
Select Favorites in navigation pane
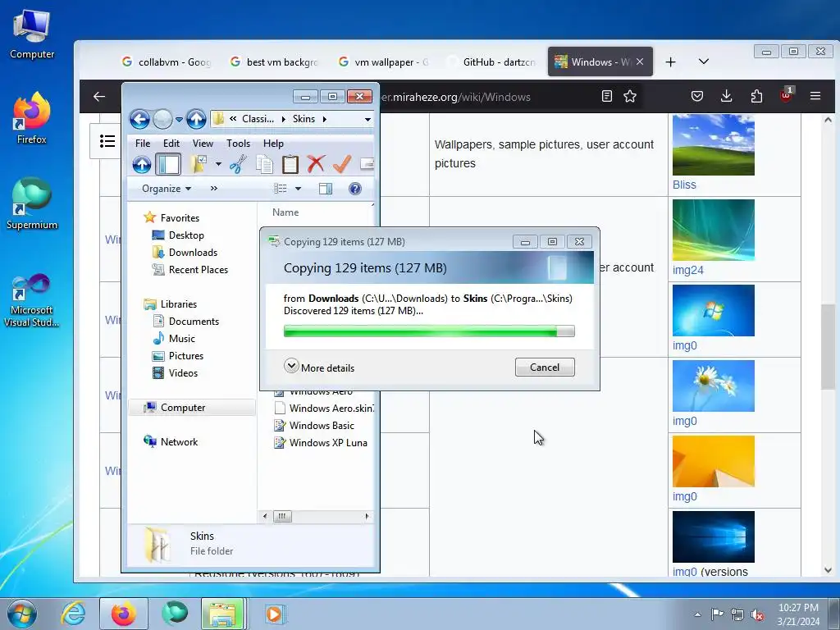coord(180,218)
